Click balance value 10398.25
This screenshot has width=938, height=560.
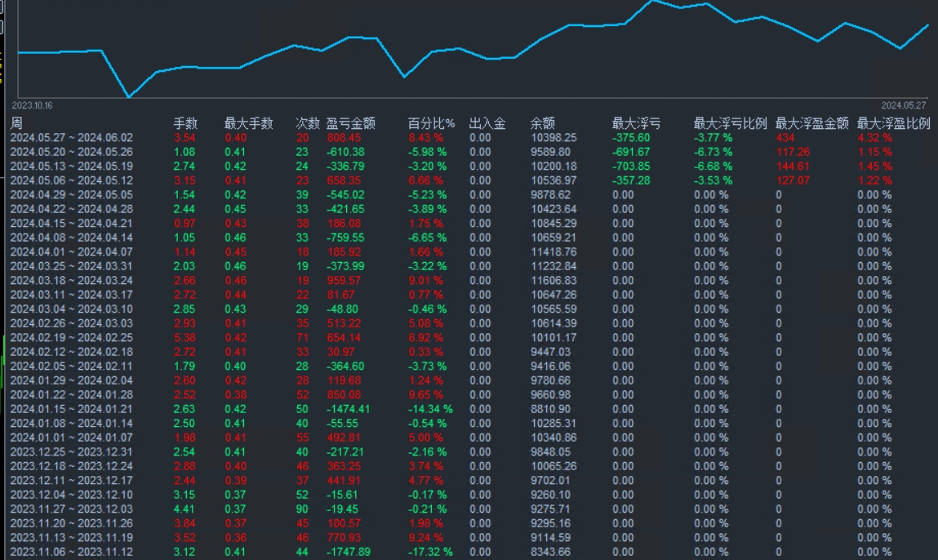[554, 138]
